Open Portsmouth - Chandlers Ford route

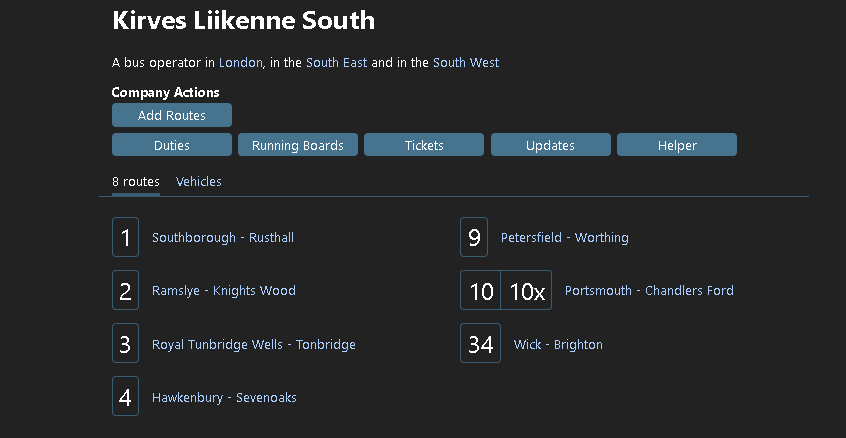[649, 290]
